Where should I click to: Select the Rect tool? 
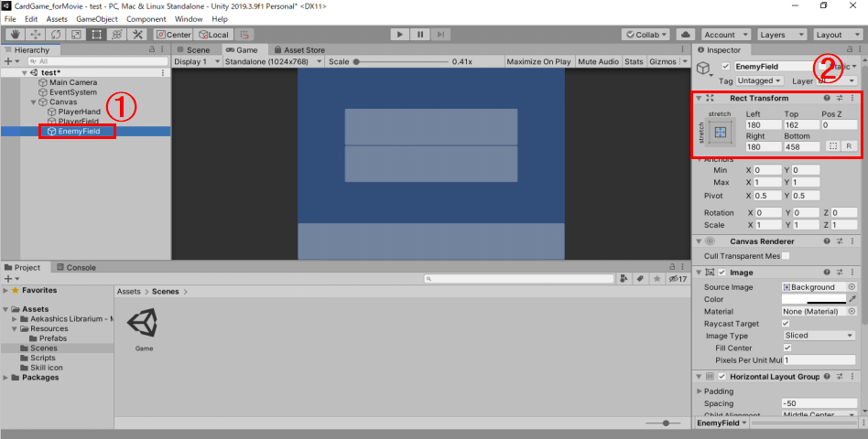pyautogui.click(x=96, y=34)
